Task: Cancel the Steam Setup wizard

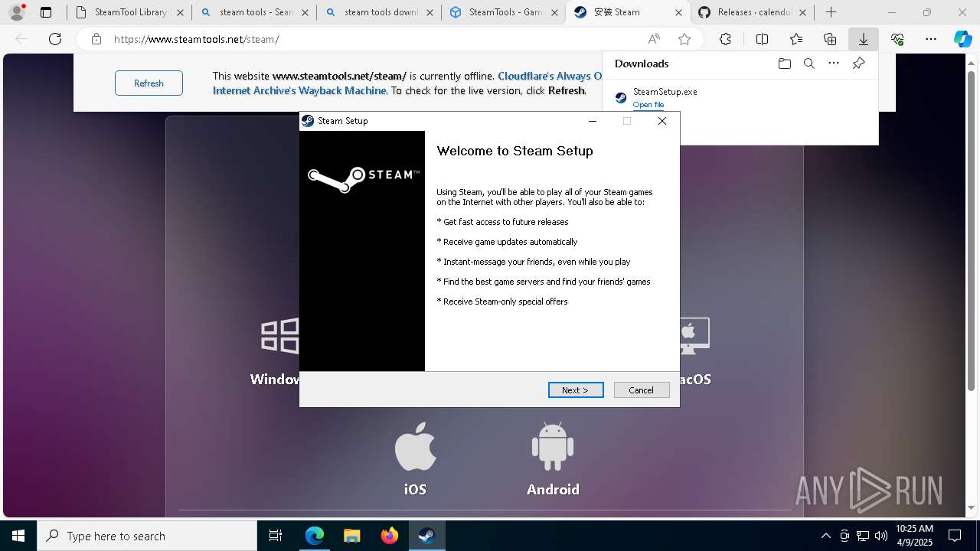Action: 642,390
